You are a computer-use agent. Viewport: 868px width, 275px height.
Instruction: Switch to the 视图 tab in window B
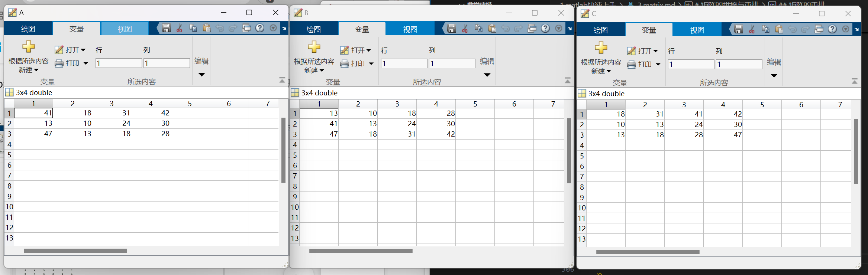click(410, 29)
